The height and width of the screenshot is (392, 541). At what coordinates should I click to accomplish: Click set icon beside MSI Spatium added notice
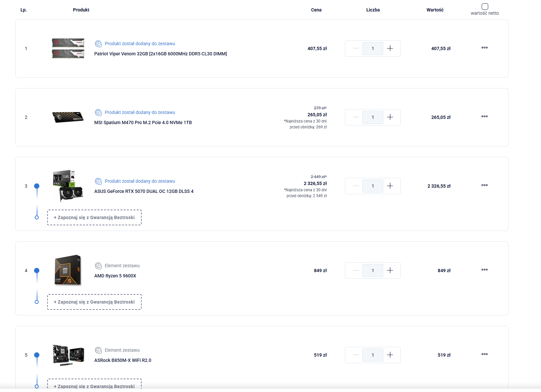[98, 113]
